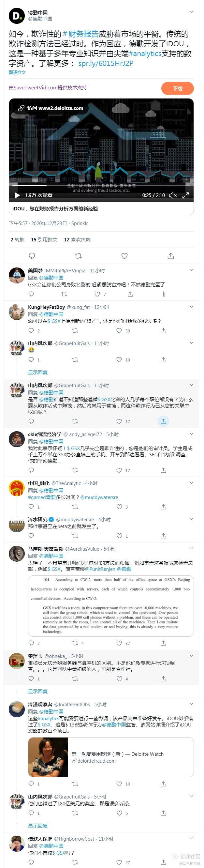Reply to the main Deloitte tweet
The height and width of the screenshot is (868, 204).
32,256
